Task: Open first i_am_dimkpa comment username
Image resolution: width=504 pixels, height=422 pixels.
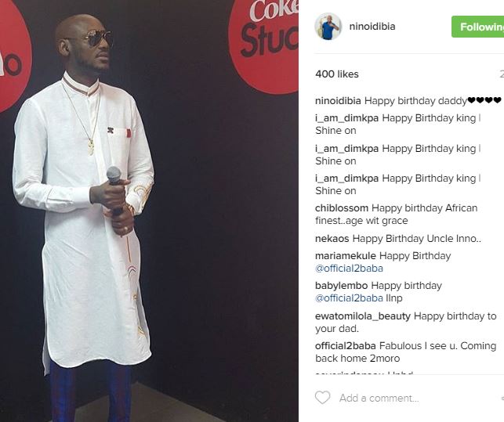Action: 346,118
